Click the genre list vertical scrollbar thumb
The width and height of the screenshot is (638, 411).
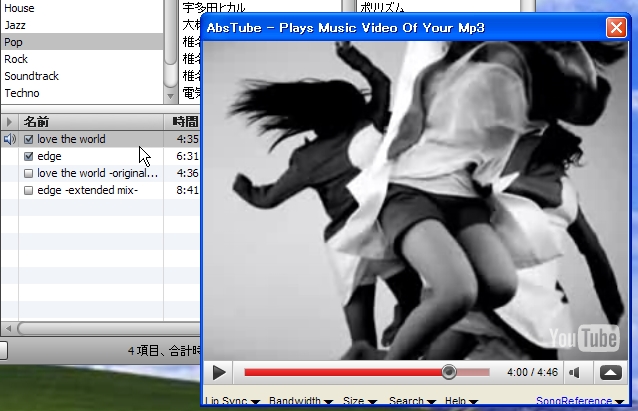[170, 32]
